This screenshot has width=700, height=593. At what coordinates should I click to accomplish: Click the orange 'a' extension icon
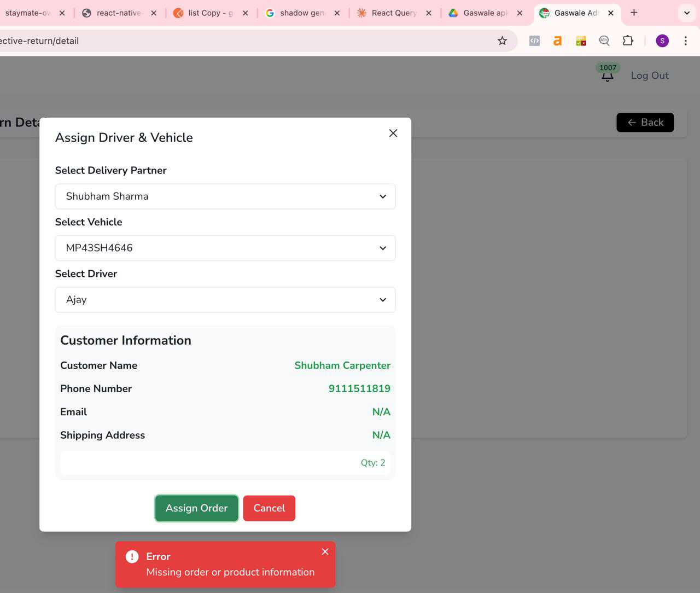tap(557, 41)
